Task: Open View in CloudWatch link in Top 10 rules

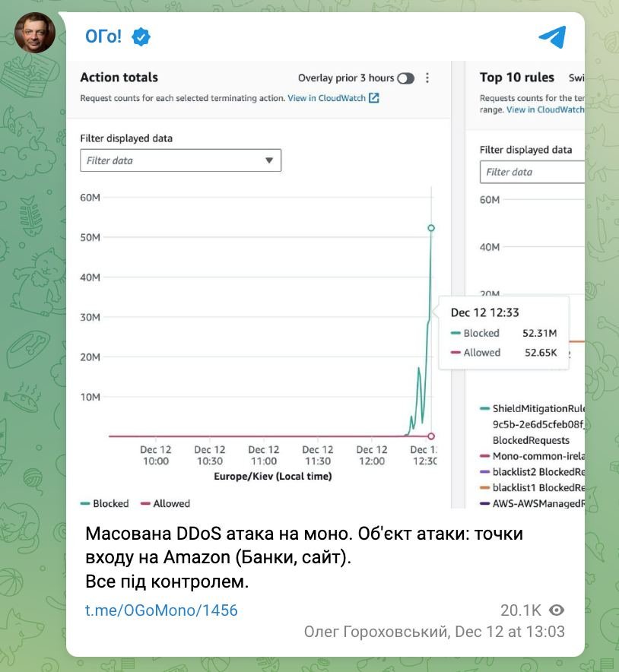Action: point(545,109)
